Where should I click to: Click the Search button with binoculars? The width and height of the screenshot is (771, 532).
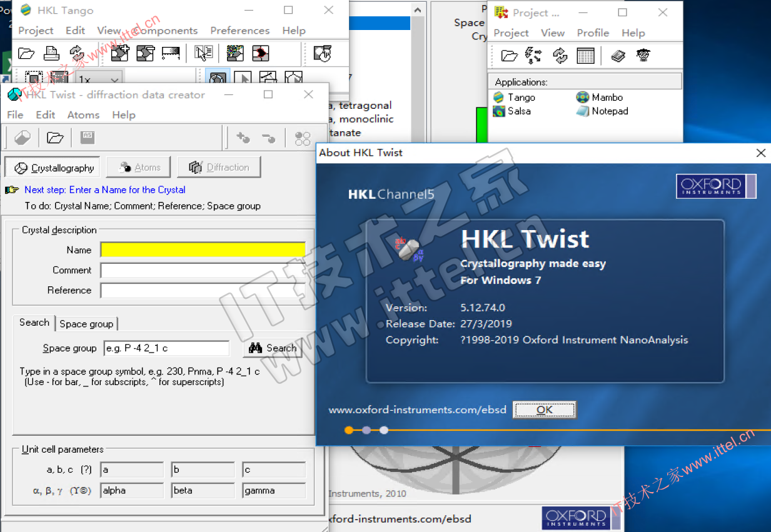pos(273,348)
